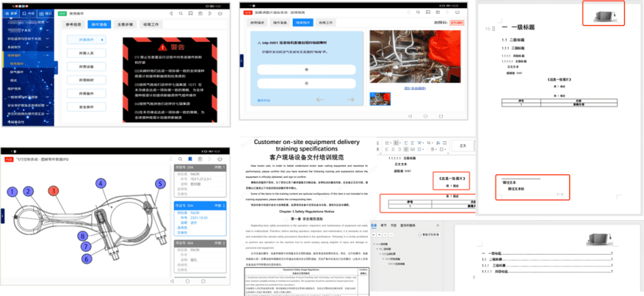
Task: Expand 维护保养 sidebar item chevron
Action: (48, 89)
